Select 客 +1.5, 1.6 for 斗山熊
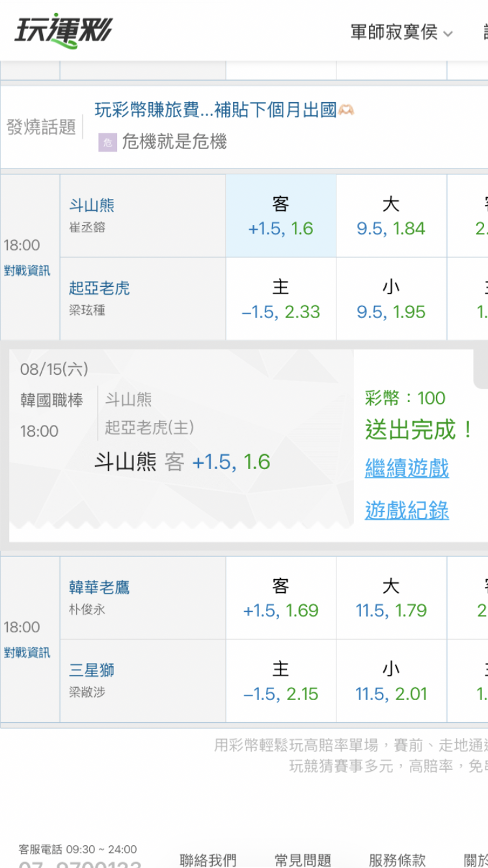 tap(281, 215)
